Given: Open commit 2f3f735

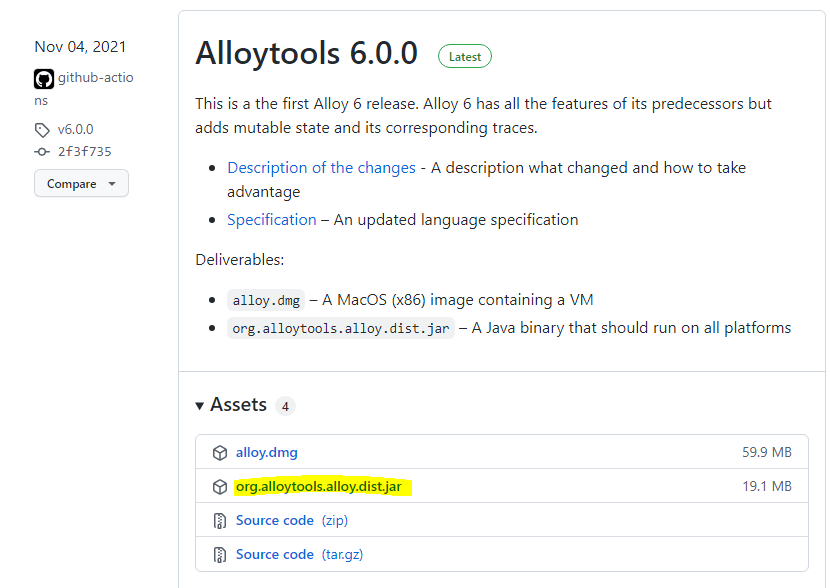Looking at the screenshot, I should pyautogui.click(x=85, y=152).
